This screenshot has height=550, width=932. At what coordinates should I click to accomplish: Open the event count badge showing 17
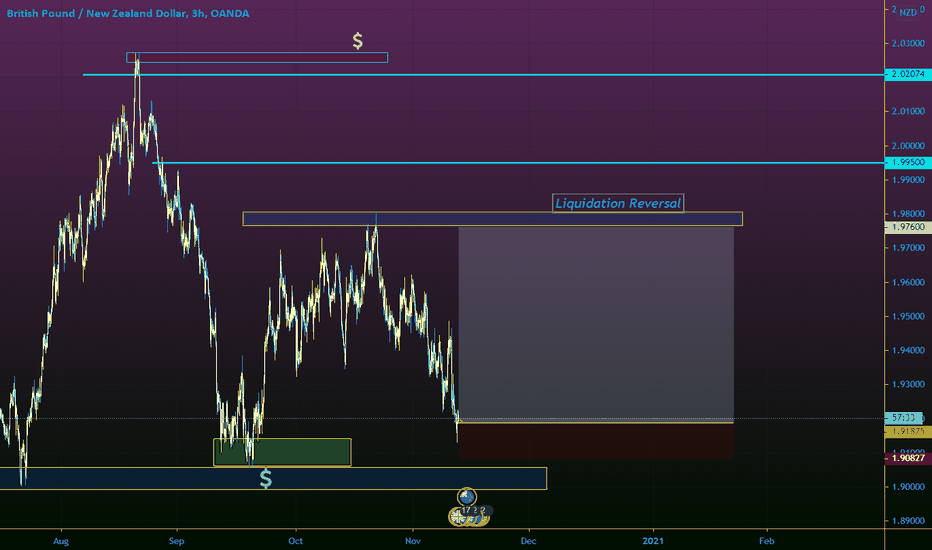pos(467,510)
